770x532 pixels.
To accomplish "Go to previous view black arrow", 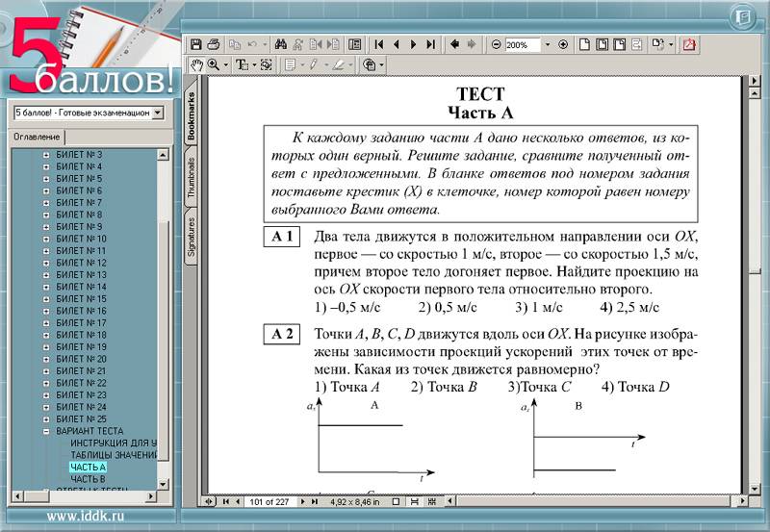I will [454, 44].
